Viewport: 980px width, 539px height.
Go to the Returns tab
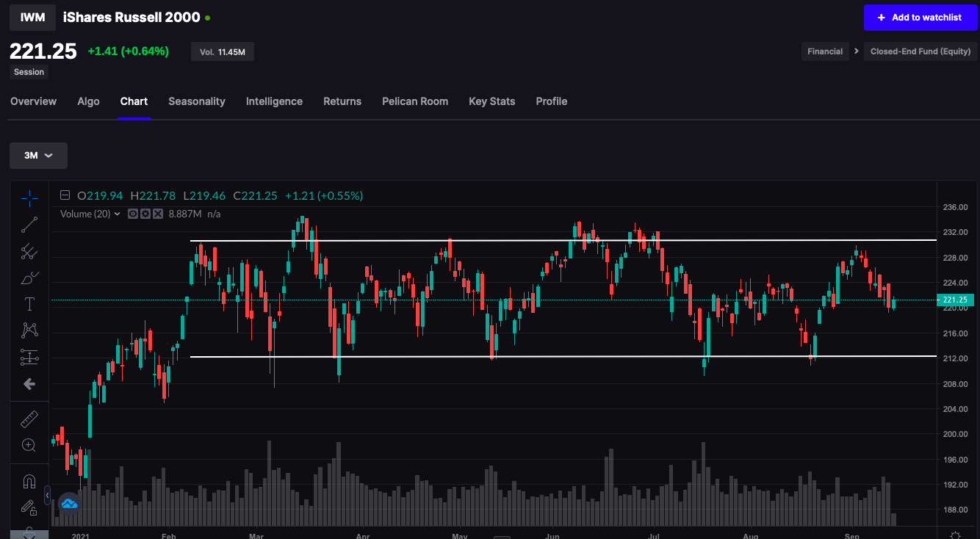342,101
